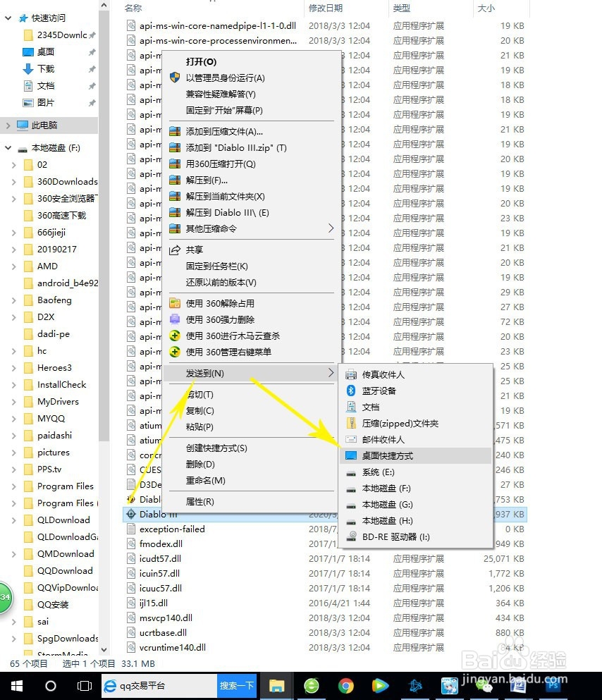
Task: Click the Cortana circle icon
Action: tap(51, 686)
